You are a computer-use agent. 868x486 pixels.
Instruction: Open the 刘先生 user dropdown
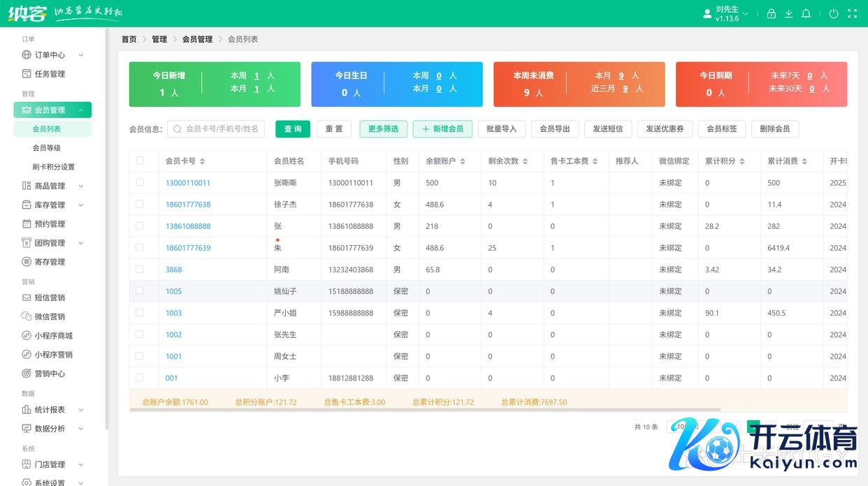(727, 13)
